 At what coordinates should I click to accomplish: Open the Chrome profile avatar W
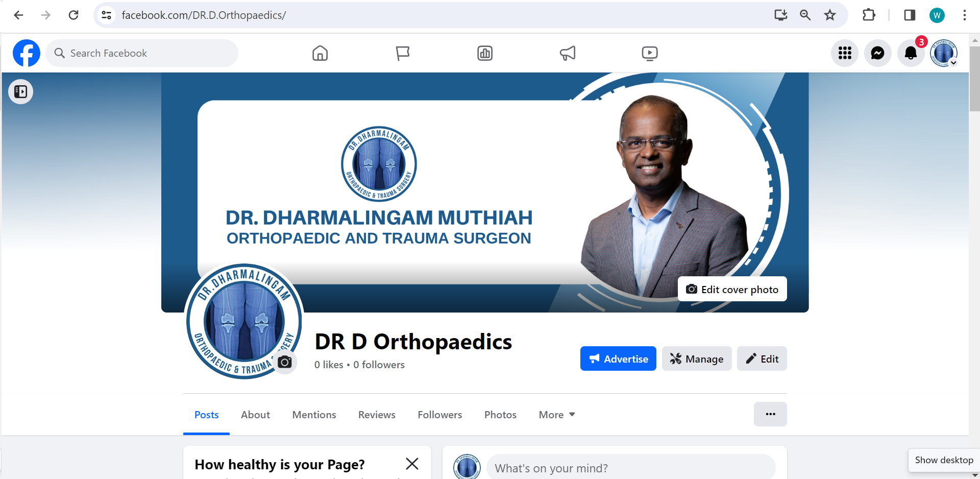[937, 15]
